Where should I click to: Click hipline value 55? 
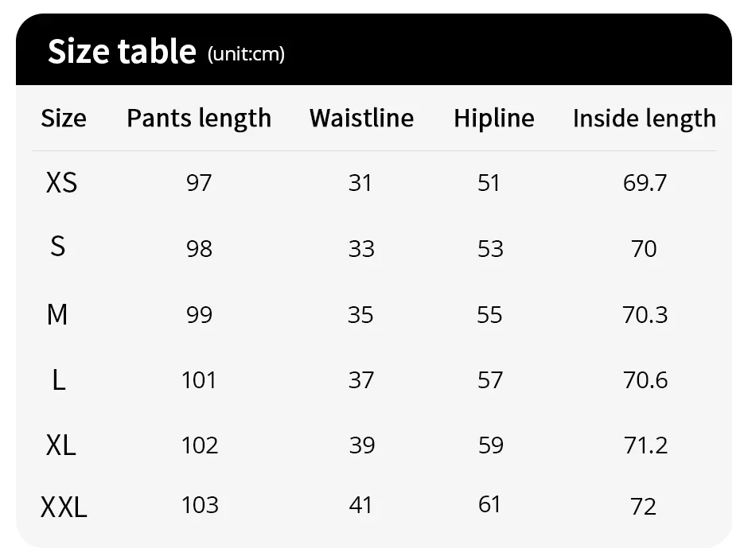pos(489,315)
